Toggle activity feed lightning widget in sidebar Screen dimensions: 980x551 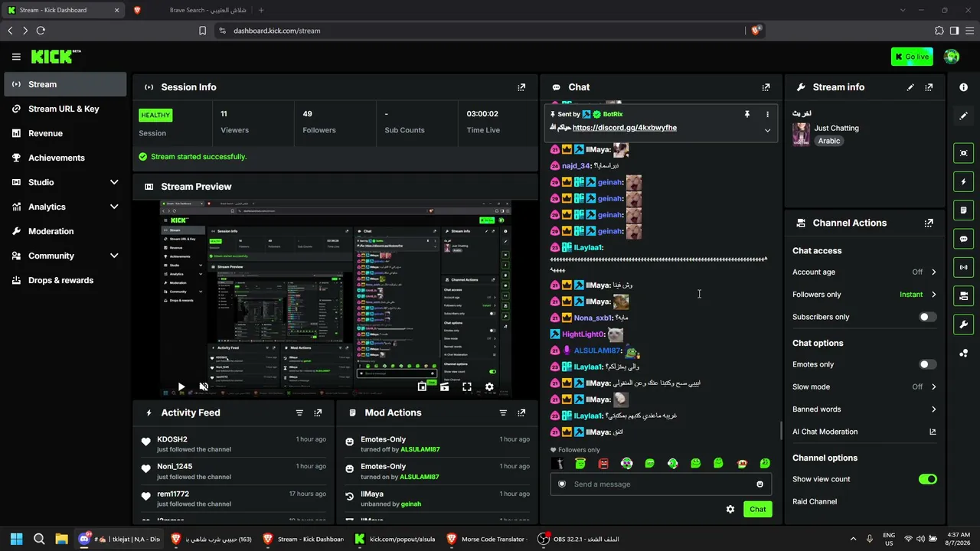[x=963, y=182]
